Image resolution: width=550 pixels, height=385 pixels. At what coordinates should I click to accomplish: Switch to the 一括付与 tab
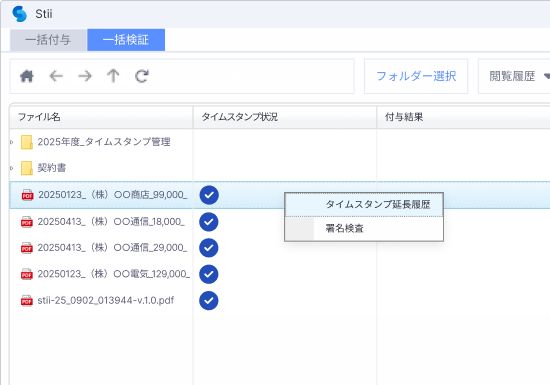coord(48,40)
